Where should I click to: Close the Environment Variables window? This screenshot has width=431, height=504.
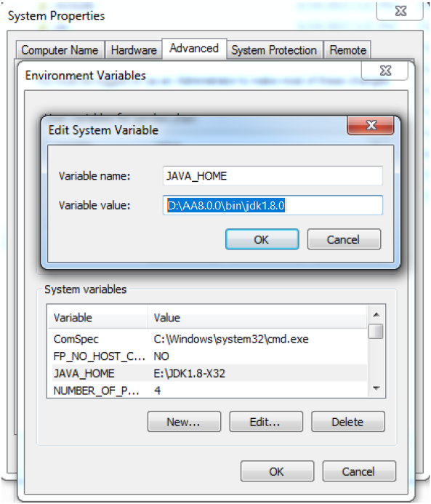point(384,71)
